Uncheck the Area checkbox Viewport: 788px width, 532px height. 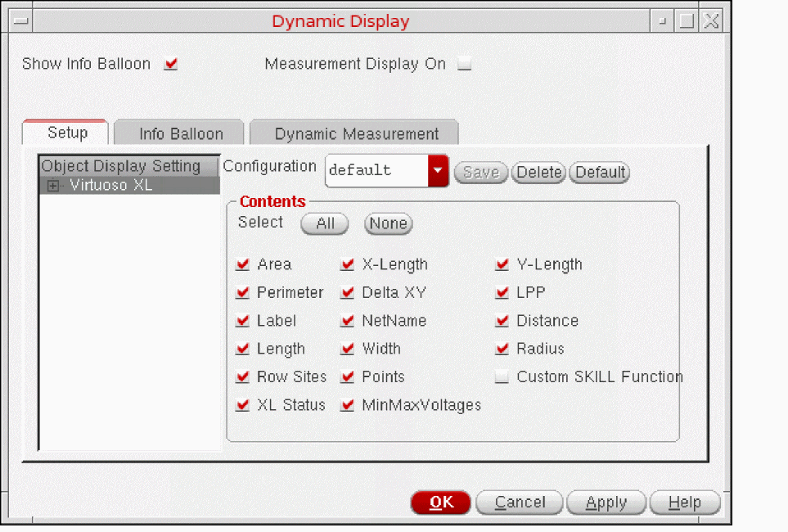[x=242, y=265]
